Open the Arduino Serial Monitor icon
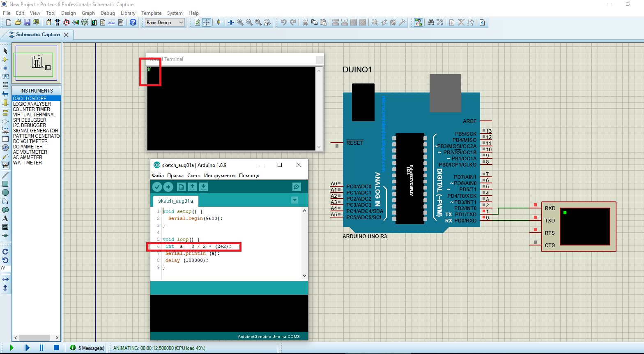This screenshot has width=644, height=354. click(297, 187)
